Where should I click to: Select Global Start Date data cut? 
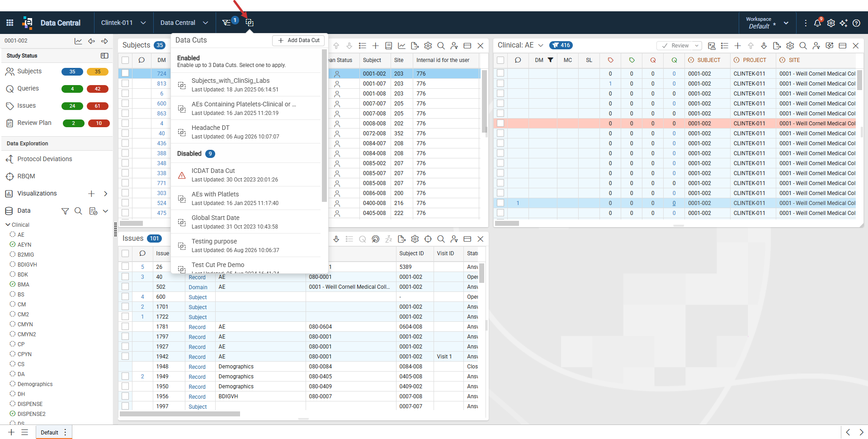(245, 222)
